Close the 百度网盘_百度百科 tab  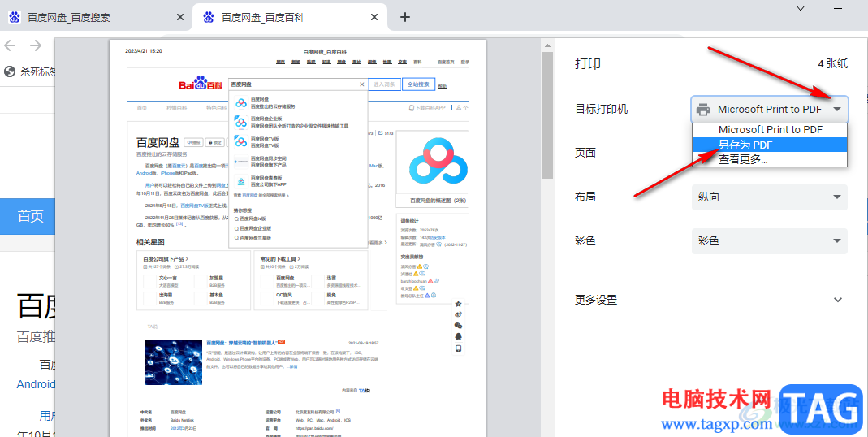(x=374, y=17)
